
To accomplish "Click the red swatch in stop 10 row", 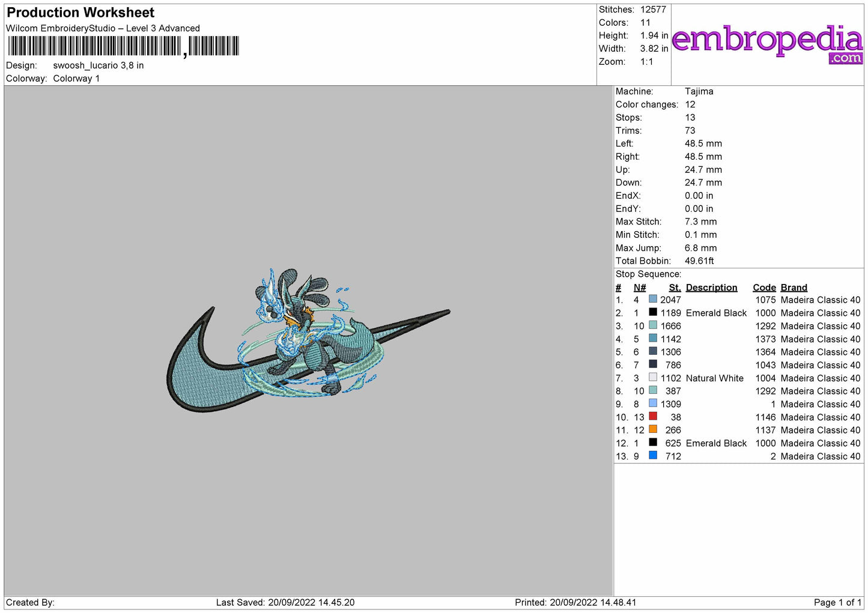I will 653,416.
